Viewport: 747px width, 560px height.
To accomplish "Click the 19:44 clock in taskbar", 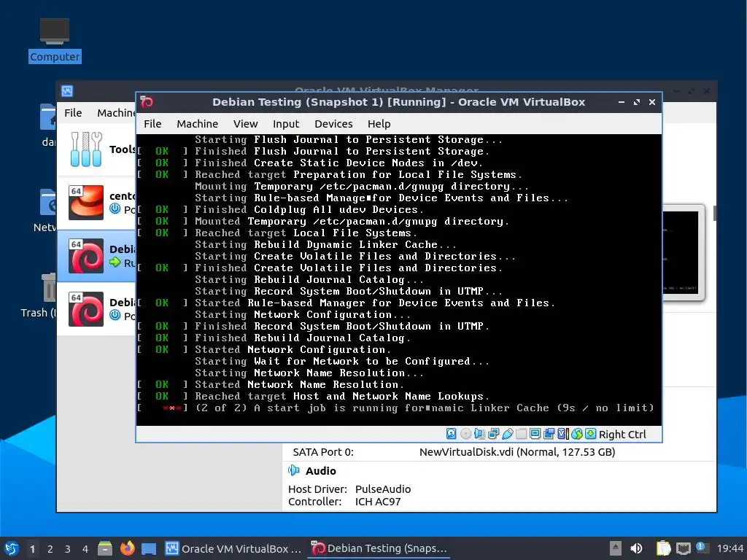I will point(729,548).
